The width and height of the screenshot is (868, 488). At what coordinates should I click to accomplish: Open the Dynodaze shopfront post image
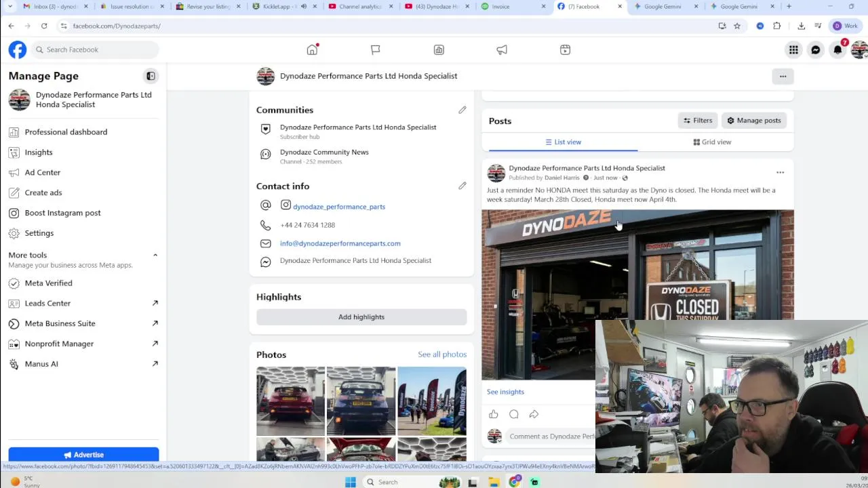pyautogui.click(x=637, y=295)
